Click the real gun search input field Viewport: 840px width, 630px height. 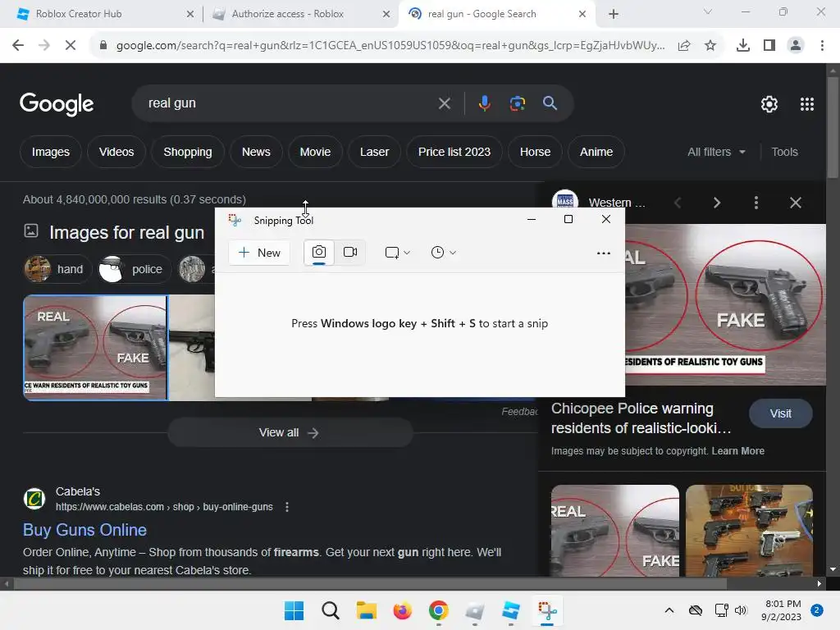pos(290,103)
